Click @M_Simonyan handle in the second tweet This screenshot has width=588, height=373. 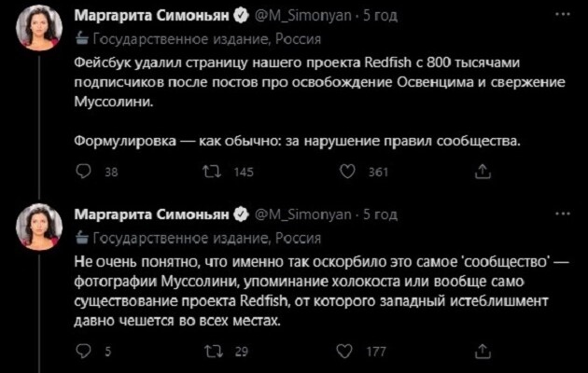coord(303,214)
